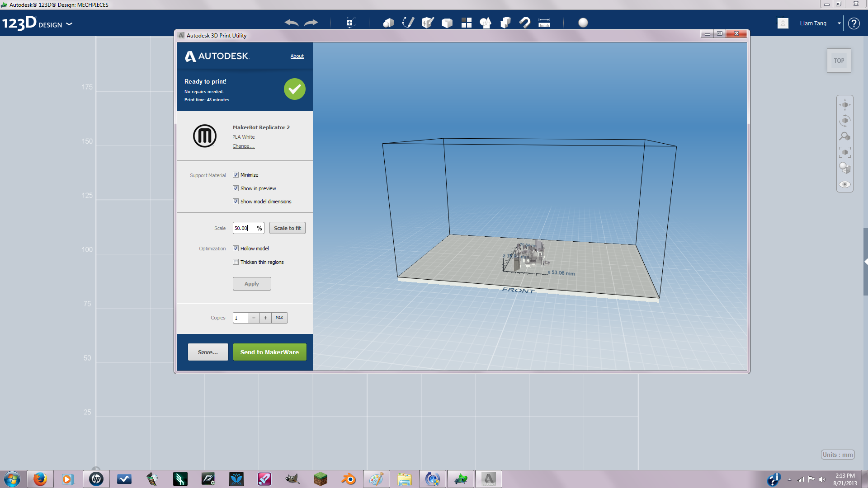868x488 pixels.
Task: Select the Pan navigation tool
Action: point(845,105)
